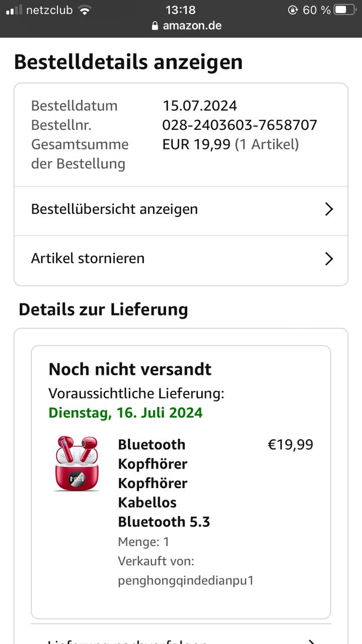Tap the Wi-Fi status icon

point(85,10)
